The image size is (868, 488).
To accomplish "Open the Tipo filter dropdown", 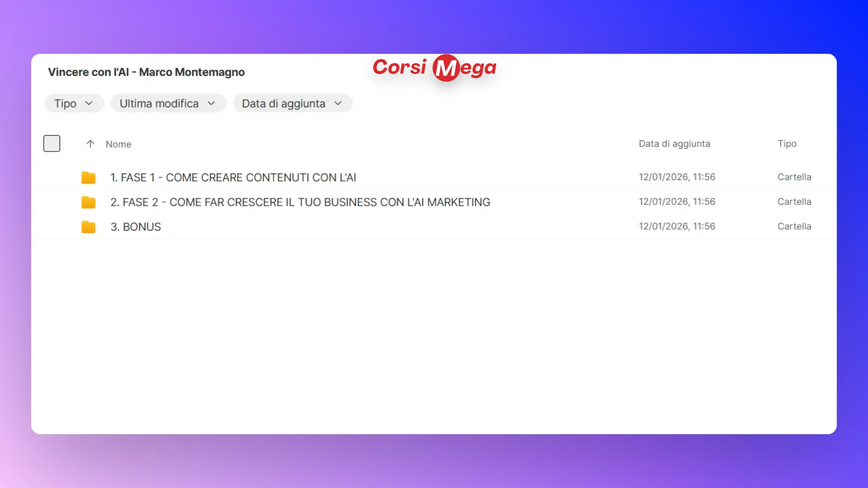I will 74,103.
